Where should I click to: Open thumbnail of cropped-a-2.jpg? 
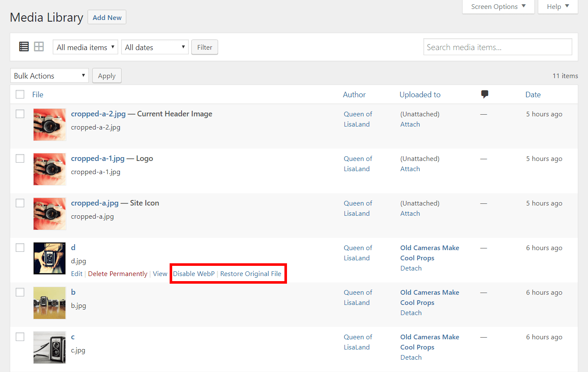(x=50, y=124)
